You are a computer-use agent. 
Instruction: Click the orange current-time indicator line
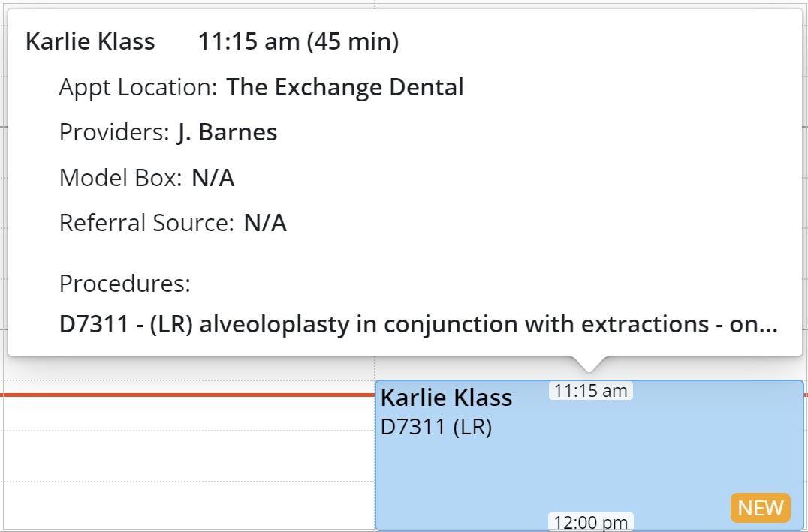[x=188, y=394]
